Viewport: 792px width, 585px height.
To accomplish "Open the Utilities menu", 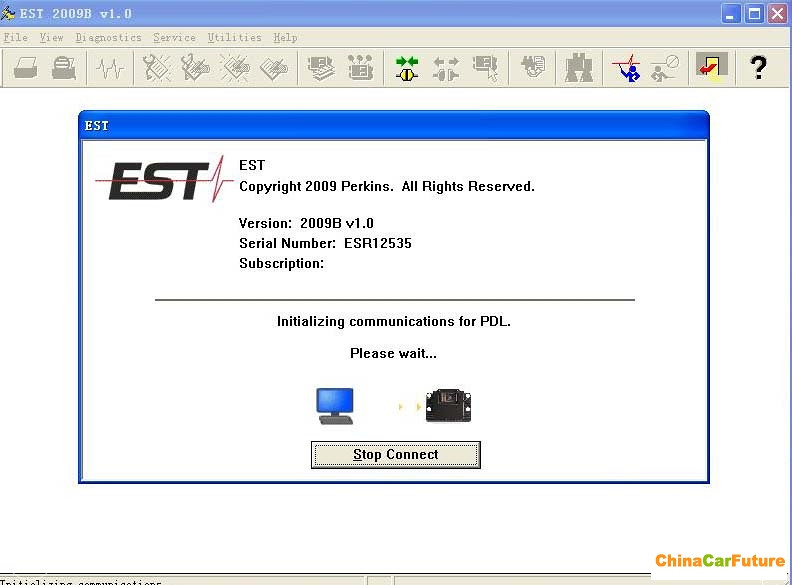I will click(234, 38).
